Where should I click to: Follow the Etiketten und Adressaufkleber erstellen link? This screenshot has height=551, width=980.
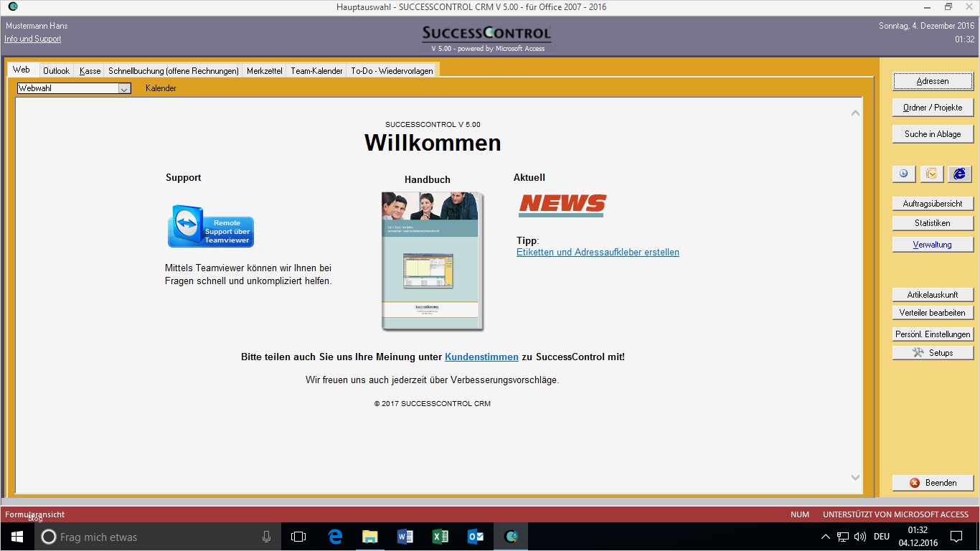click(x=598, y=253)
